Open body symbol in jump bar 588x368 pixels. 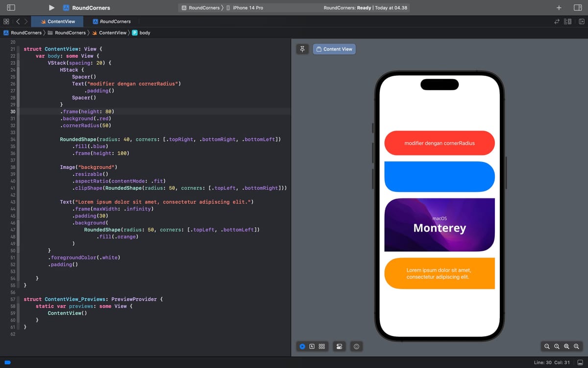tap(141, 33)
